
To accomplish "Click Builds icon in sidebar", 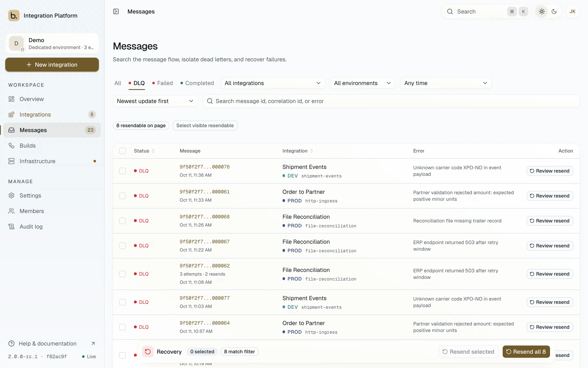I will 11,146.
